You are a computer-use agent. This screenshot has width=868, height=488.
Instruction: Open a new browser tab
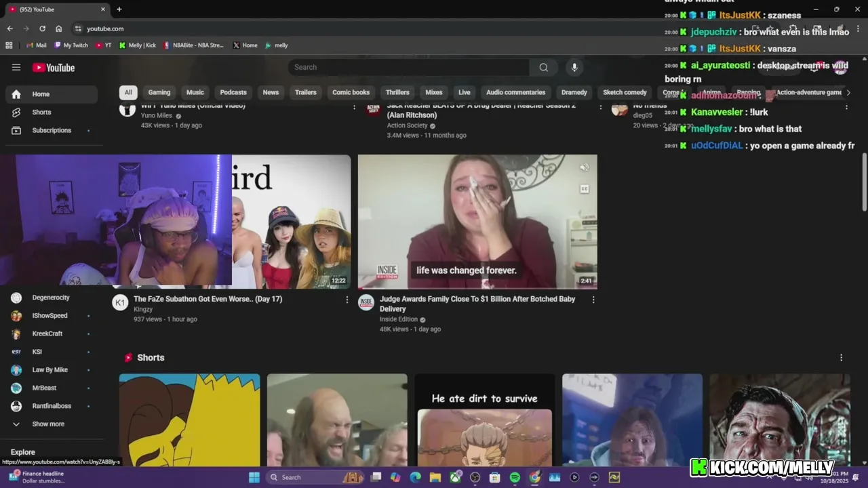pyautogui.click(x=119, y=9)
